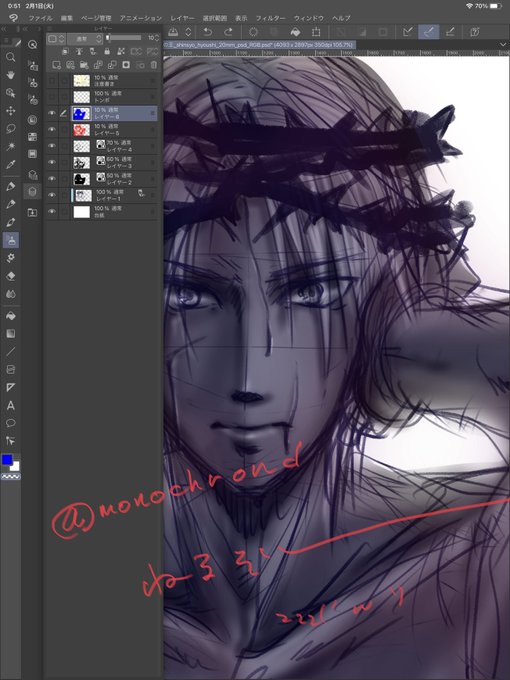Viewport: 510px width, 680px height.
Task: Click the Create layer mask icon
Action: tap(126, 65)
